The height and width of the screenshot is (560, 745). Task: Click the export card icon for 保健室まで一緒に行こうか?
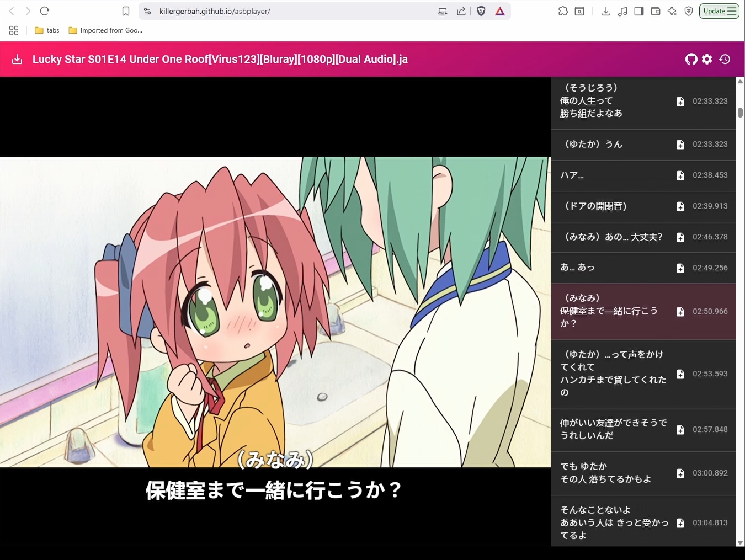(680, 312)
